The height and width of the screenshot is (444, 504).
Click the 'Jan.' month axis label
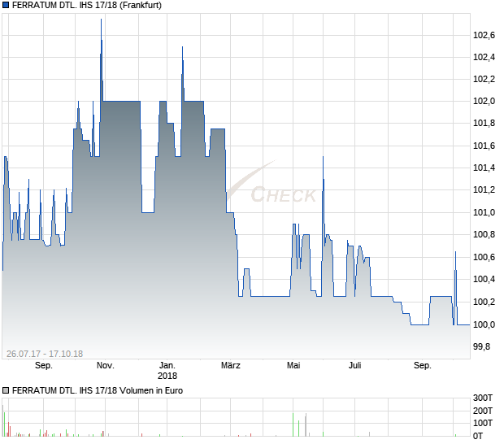[x=167, y=366]
